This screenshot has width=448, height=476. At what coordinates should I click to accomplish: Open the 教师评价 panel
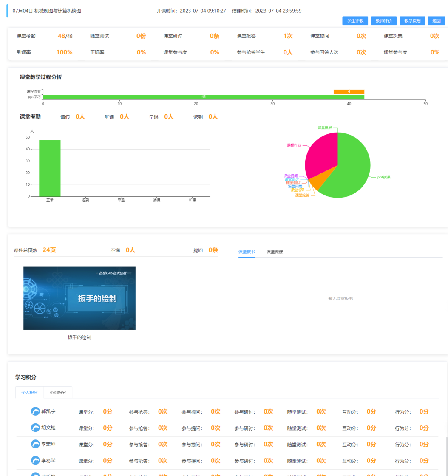tap(384, 20)
